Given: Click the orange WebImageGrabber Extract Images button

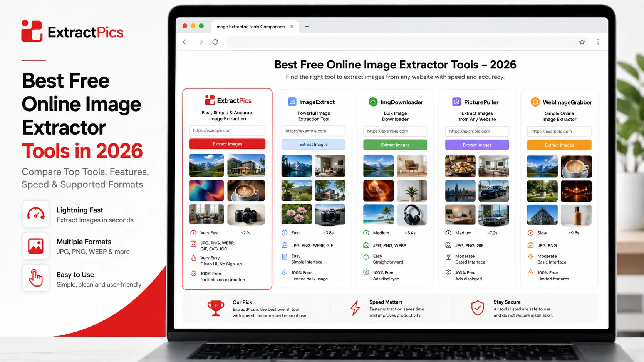Looking at the screenshot, I should pos(559,145).
